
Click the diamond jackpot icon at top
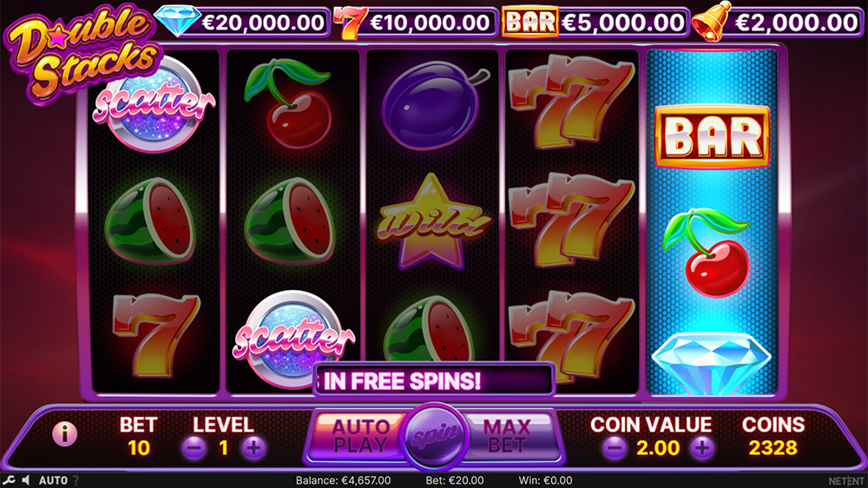178,21
